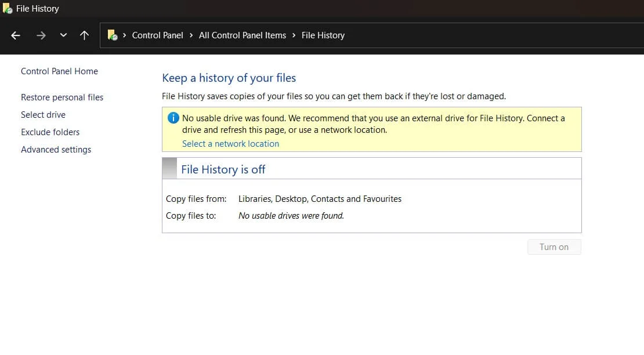Click the File History icon in the address bar
This screenshot has height=355, width=644.
(x=112, y=35)
